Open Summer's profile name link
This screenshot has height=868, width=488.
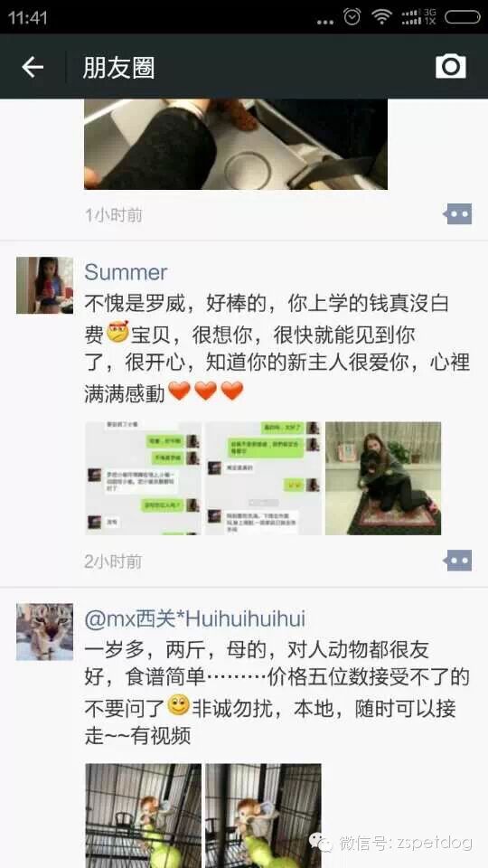[x=126, y=272]
